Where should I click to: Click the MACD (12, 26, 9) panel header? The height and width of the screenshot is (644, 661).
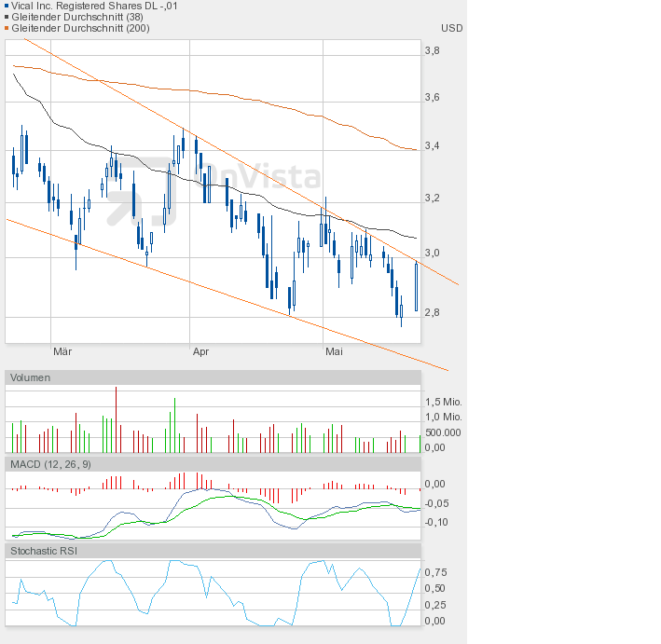(x=50, y=464)
